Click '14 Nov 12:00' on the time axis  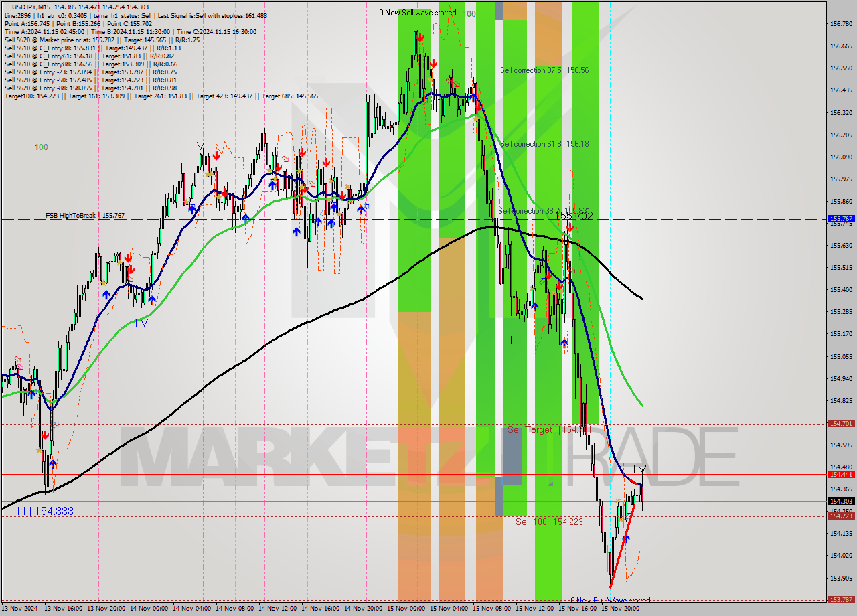[x=277, y=609]
